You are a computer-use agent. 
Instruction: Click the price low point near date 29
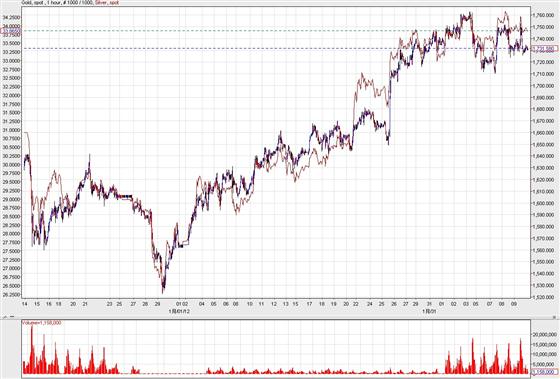pyautogui.click(x=163, y=292)
